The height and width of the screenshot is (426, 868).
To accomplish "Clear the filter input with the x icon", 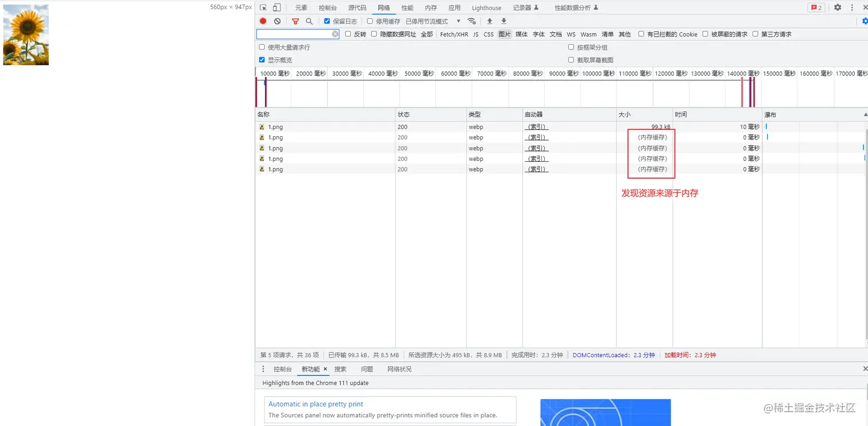I will tap(335, 34).
